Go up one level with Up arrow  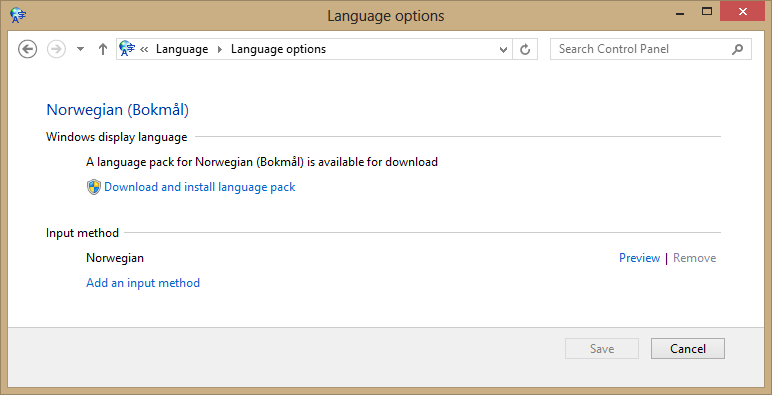tap(102, 49)
